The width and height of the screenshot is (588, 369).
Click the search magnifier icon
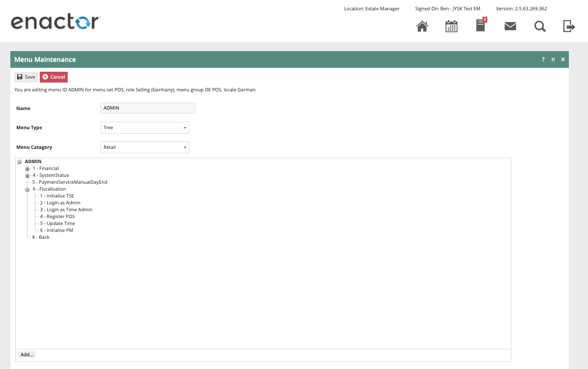pyautogui.click(x=540, y=26)
